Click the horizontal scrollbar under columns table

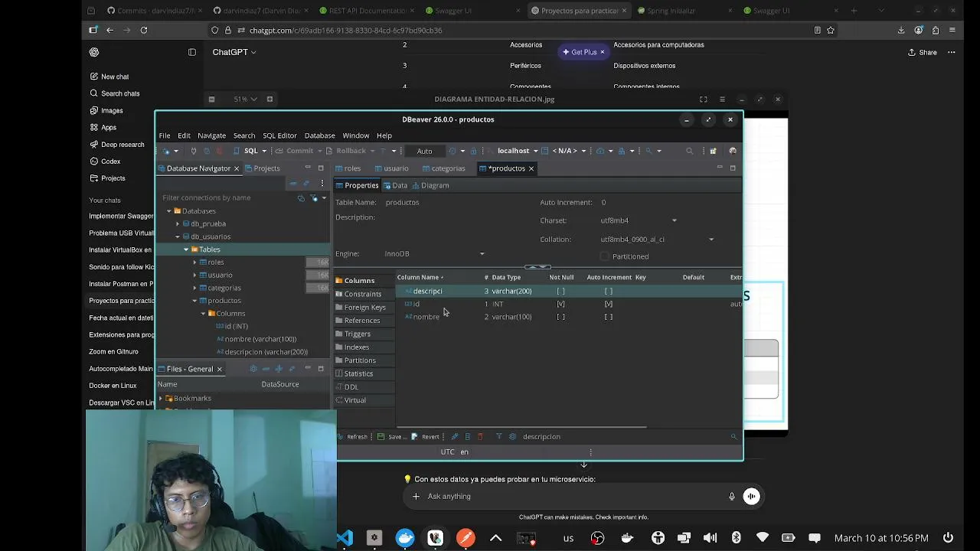pos(522,427)
